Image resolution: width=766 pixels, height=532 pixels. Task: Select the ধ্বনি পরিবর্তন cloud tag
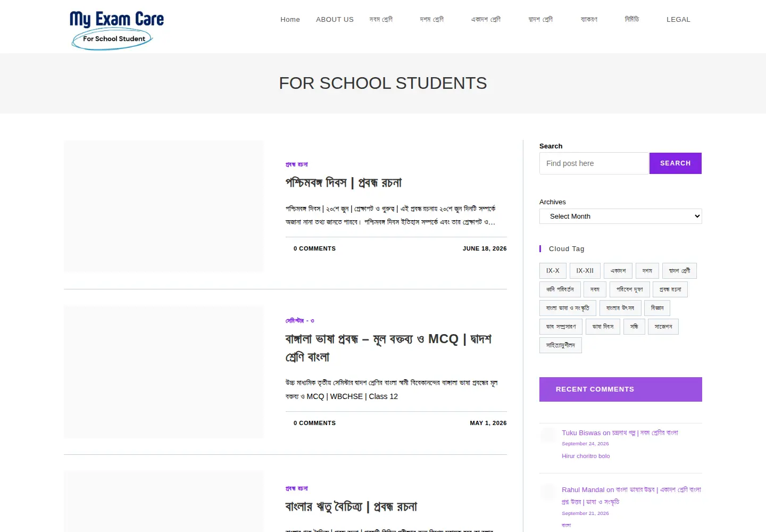[560, 289]
